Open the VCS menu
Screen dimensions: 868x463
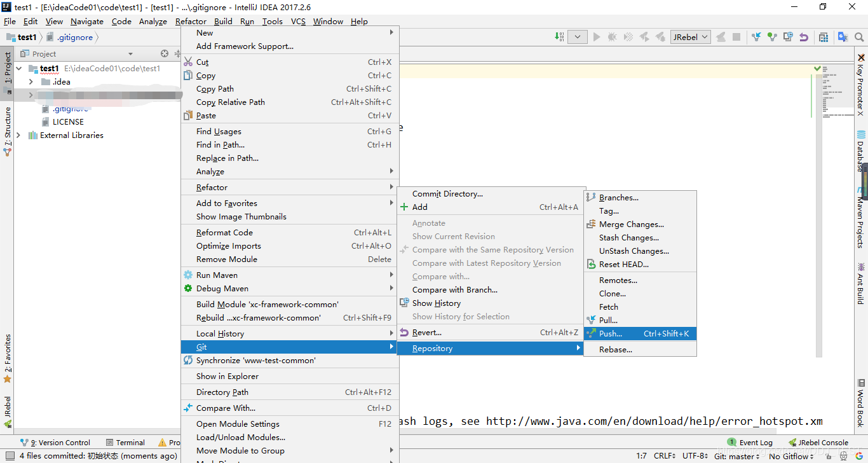pos(298,21)
